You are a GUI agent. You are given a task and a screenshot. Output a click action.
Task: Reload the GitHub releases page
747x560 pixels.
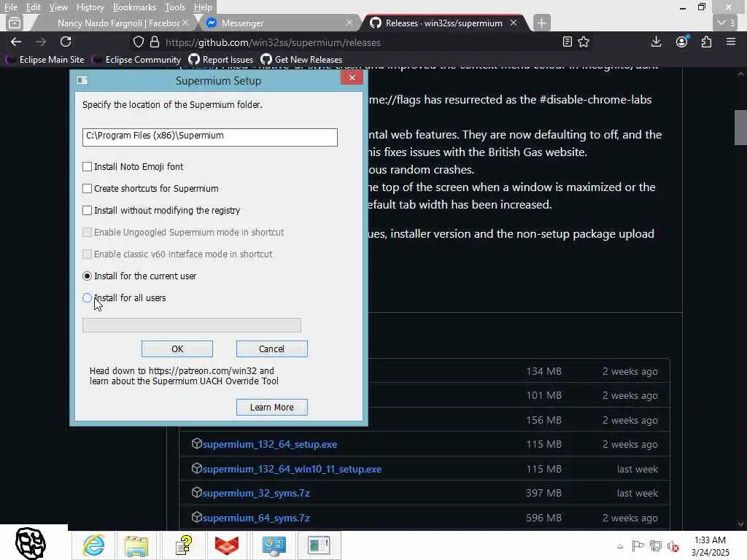66,42
